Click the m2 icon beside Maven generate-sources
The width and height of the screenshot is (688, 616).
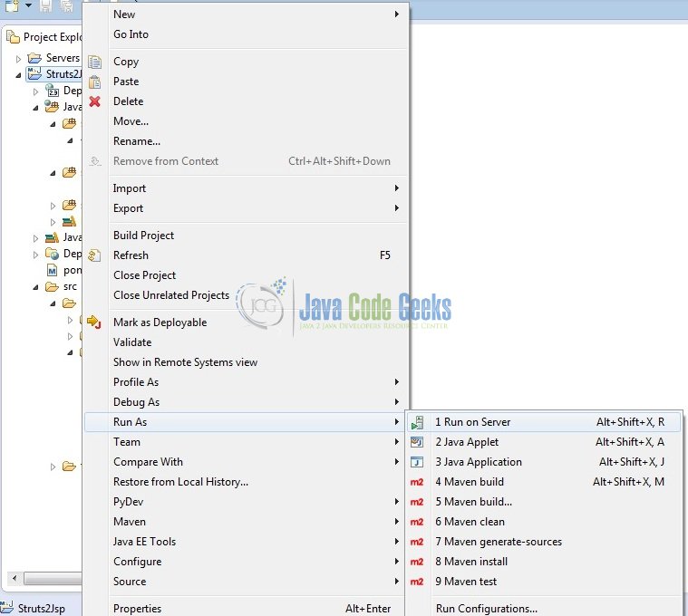click(417, 542)
